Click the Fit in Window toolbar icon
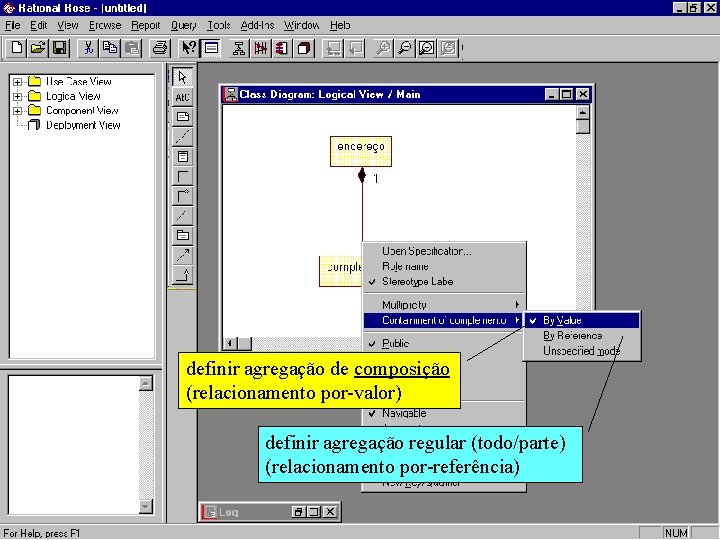720x540 pixels. (x=427, y=48)
